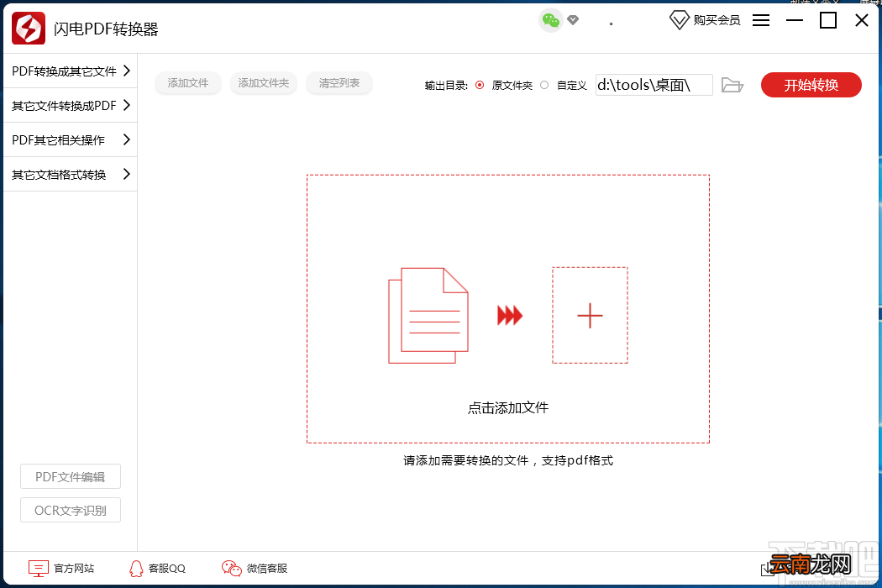Viewport: 882px width, 588px height.
Task: Select 原文件夹 output radio button
Action: (x=480, y=85)
